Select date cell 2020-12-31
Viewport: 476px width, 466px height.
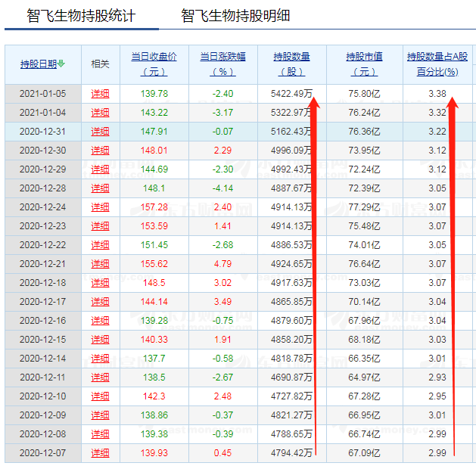(43, 132)
